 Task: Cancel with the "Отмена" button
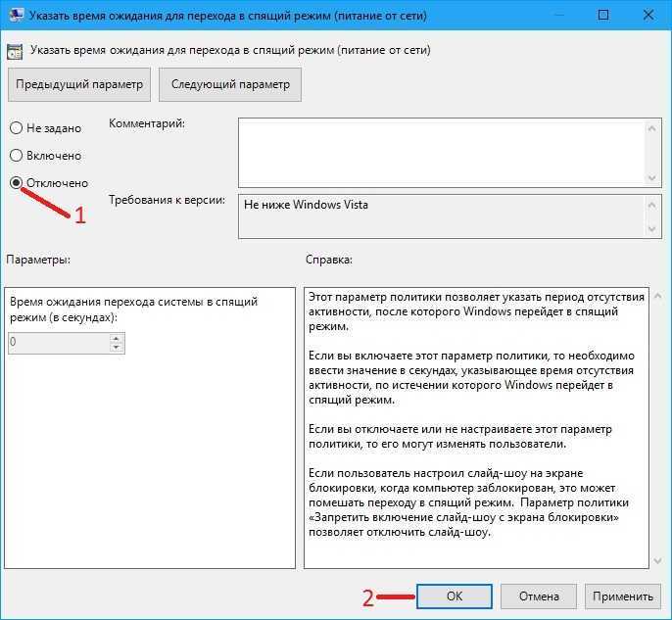point(539,596)
